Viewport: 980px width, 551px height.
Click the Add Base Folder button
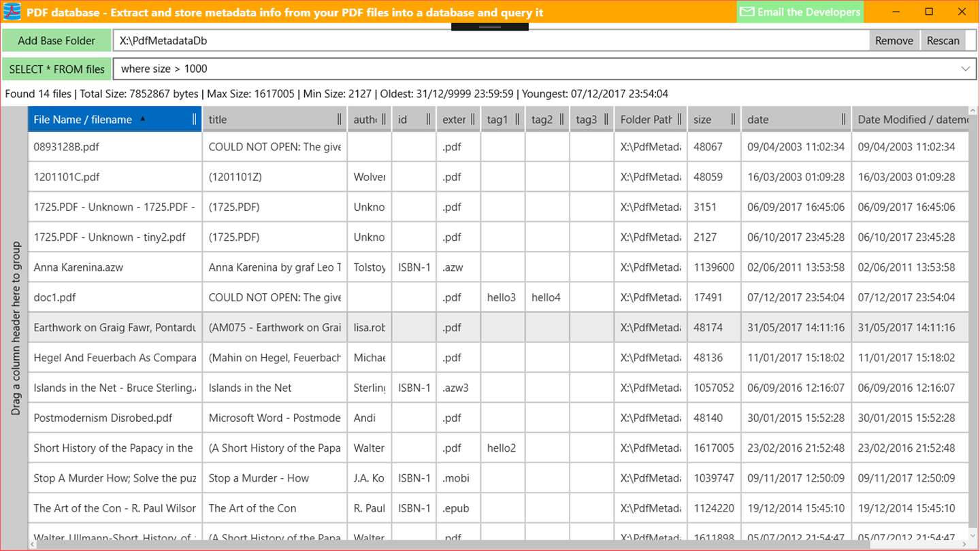pyautogui.click(x=56, y=40)
